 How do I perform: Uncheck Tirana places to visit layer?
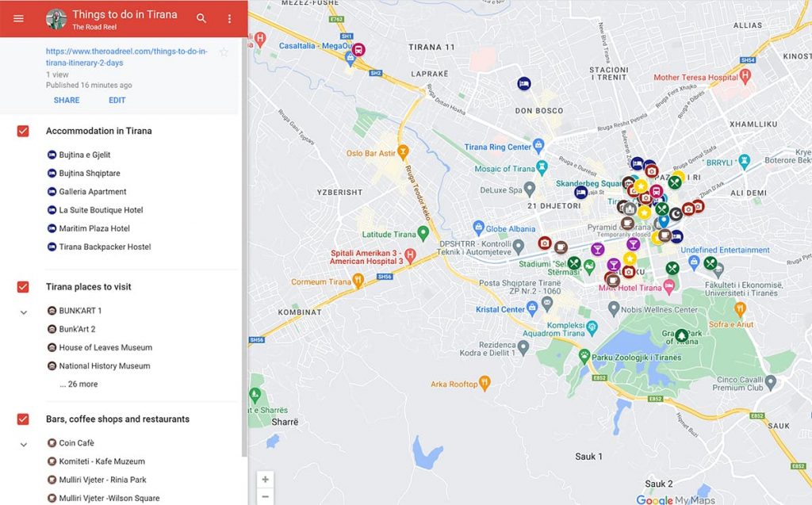[23, 287]
